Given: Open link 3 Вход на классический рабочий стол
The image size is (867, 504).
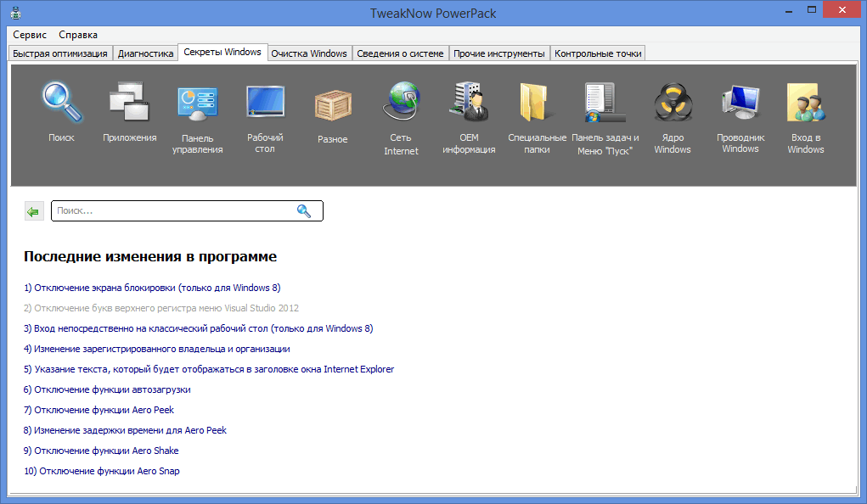Looking at the screenshot, I should pyautogui.click(x=199, y=329).
